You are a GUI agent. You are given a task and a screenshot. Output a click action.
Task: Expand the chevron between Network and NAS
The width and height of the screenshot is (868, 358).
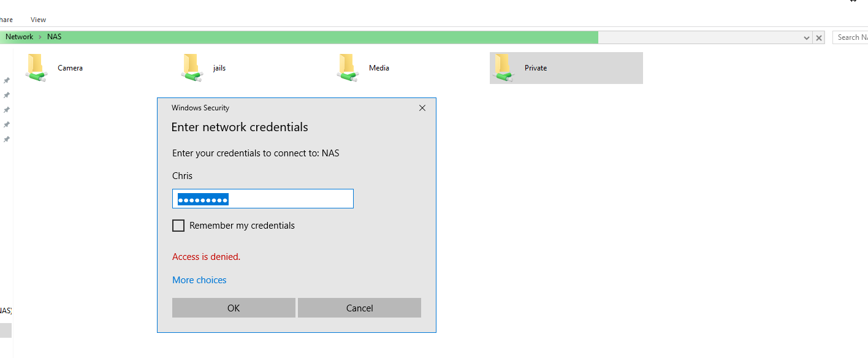40,37
